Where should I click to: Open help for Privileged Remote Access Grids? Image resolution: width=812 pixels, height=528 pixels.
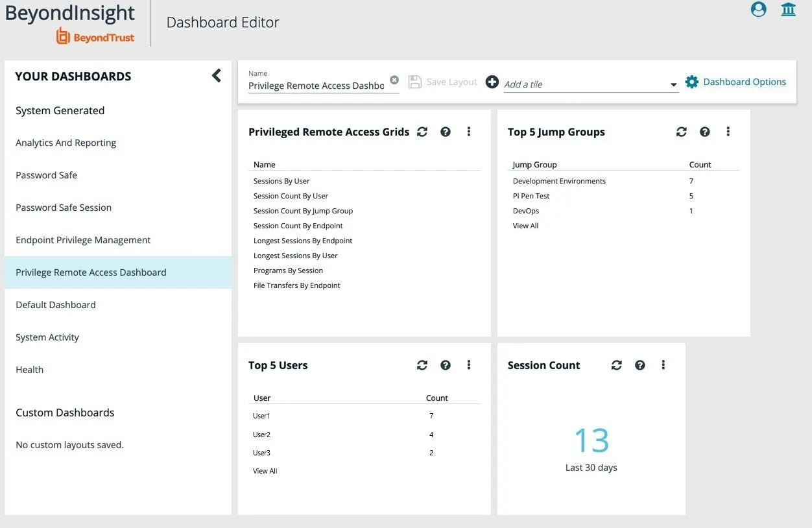click(446, 132)
